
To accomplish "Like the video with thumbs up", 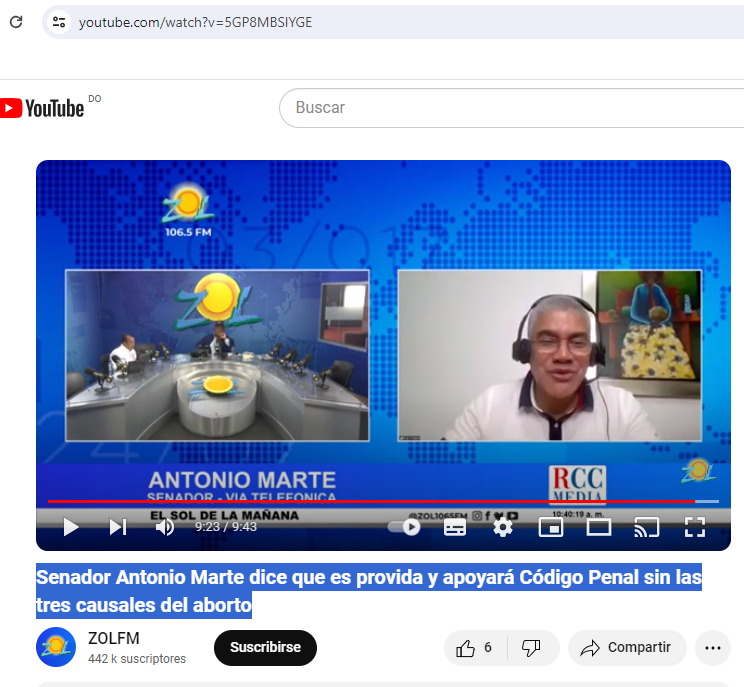I will pyautogui.click(x=474, y=648).
